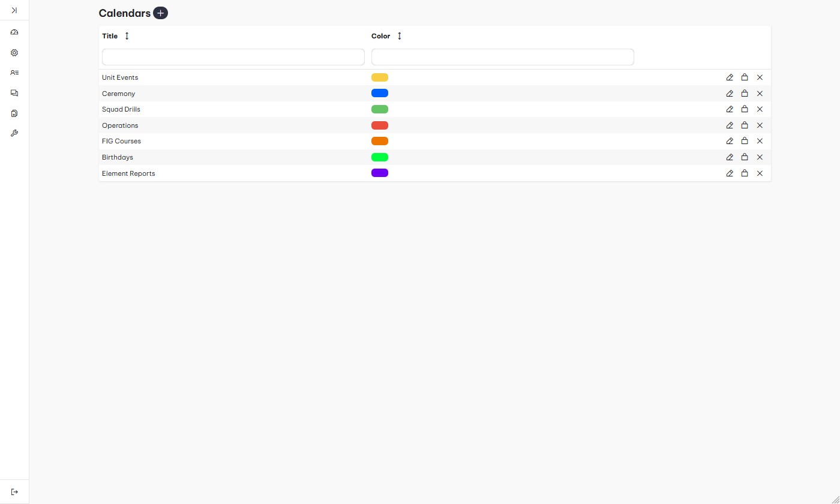Open permissions lock for Ceremony calendar
840x504 pixels.
[745, 94]
